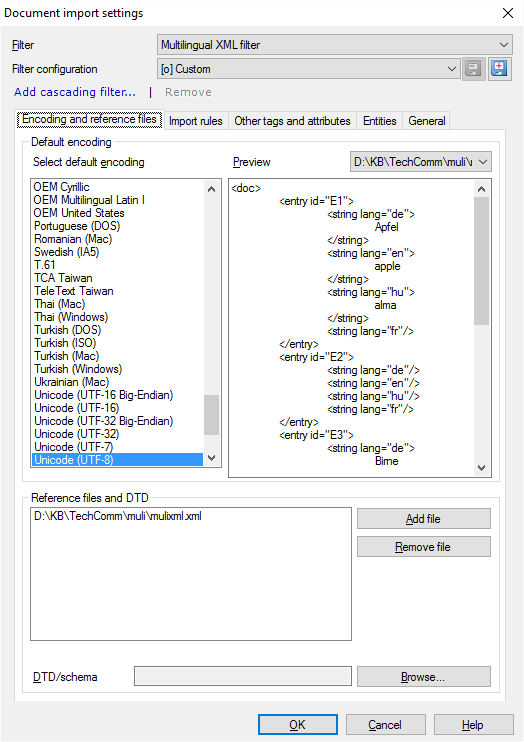Select OEM Multilingual Latin I encoding
Viewport: 524px width, 742px height.
click(x=117, y=200)
